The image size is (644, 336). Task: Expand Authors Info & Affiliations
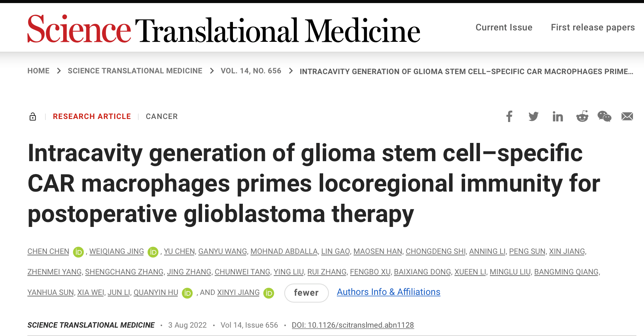pos(388,292)
